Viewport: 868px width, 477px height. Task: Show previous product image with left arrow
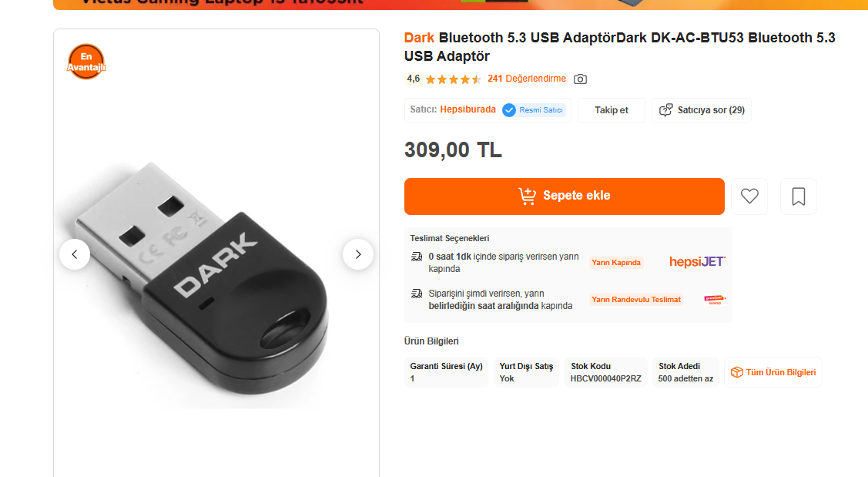click(x=75, y=254)
